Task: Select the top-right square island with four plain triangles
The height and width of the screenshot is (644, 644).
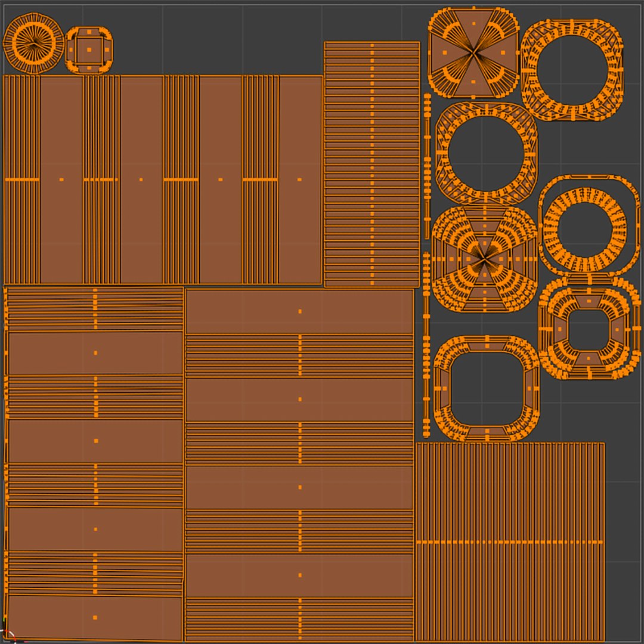Action: 473,53
